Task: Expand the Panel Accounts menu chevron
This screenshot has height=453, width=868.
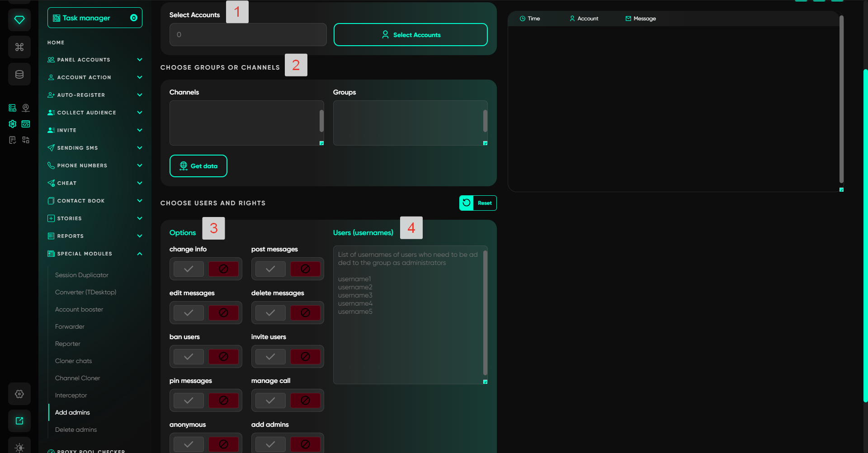Action: click(140, 60)
